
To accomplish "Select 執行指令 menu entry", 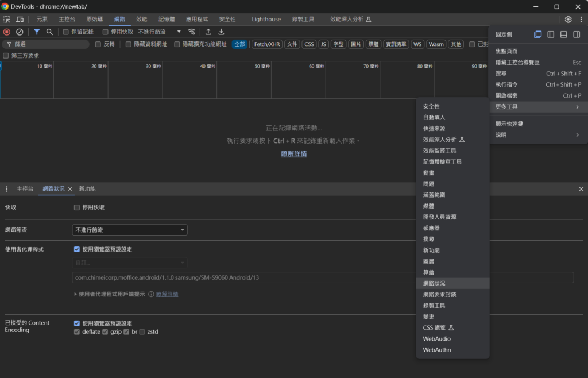I will pyautogui.click(x=537, y=85).
